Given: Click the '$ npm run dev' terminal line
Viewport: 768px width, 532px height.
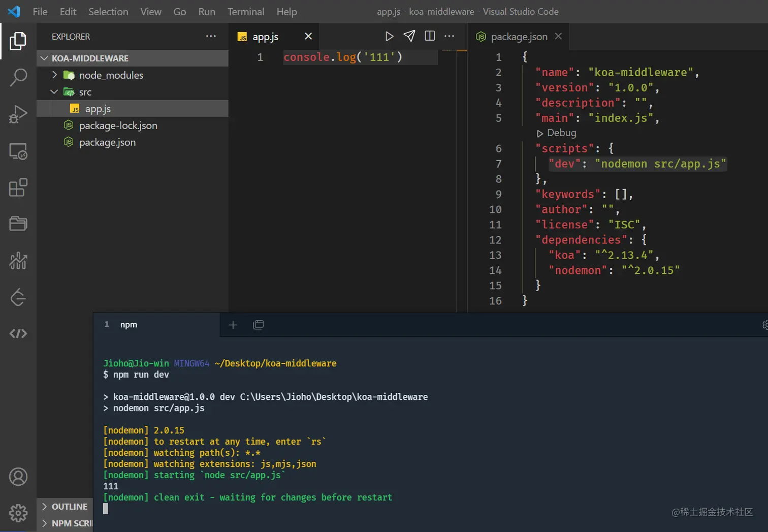Looking at the screenshot, I should click(x=136, y=374).
